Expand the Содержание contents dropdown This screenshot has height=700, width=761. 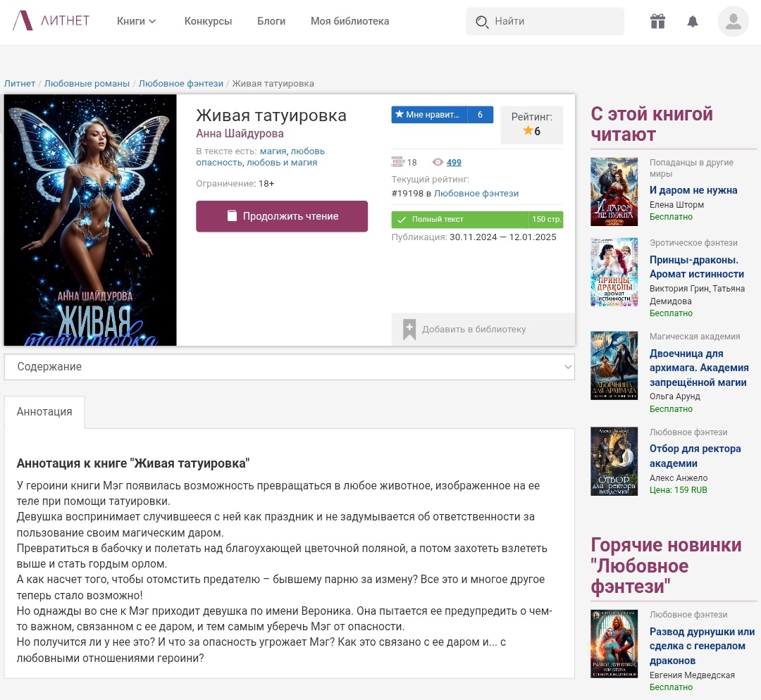pos(290,367)
